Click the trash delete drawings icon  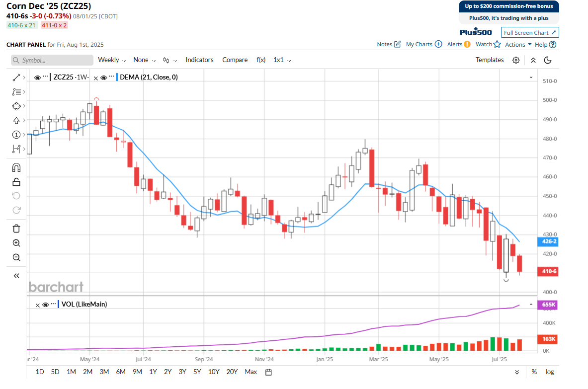pos(16,229)
